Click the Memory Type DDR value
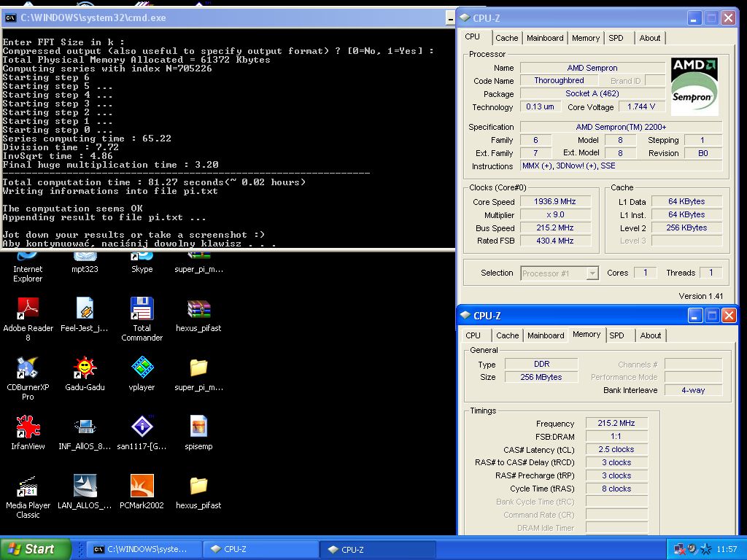The height and width of the screenshot is (560, 747). coord(542,364)
